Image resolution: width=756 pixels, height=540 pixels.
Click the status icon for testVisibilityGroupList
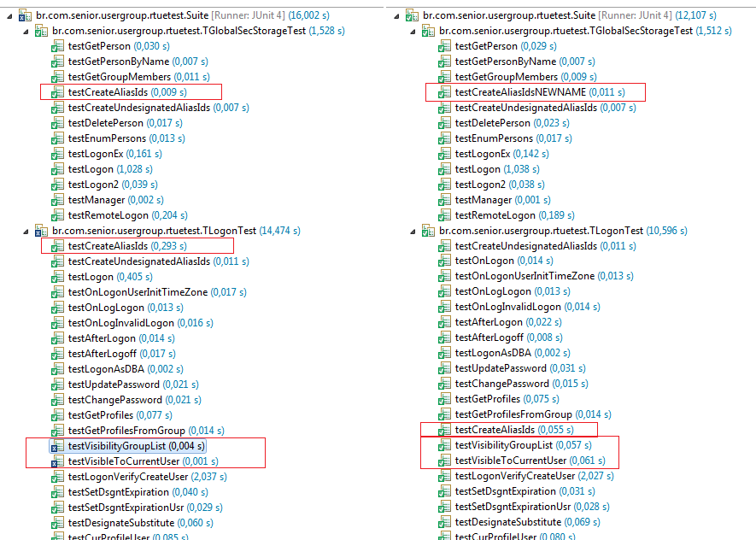(57, 445)
